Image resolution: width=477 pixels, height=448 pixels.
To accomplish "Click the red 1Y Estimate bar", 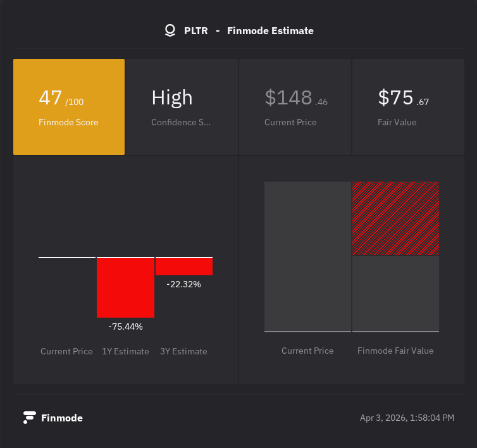I will pyautogui.click(x=126, y=288).
